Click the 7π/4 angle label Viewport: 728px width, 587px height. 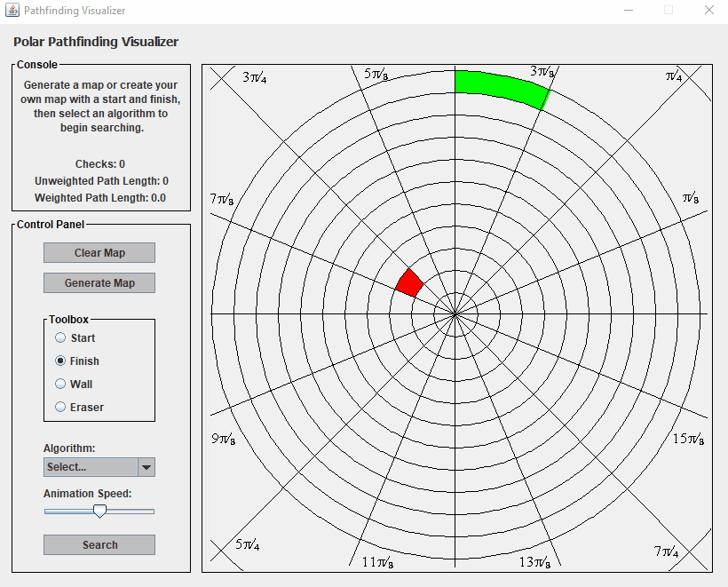[x=666, y=551]
